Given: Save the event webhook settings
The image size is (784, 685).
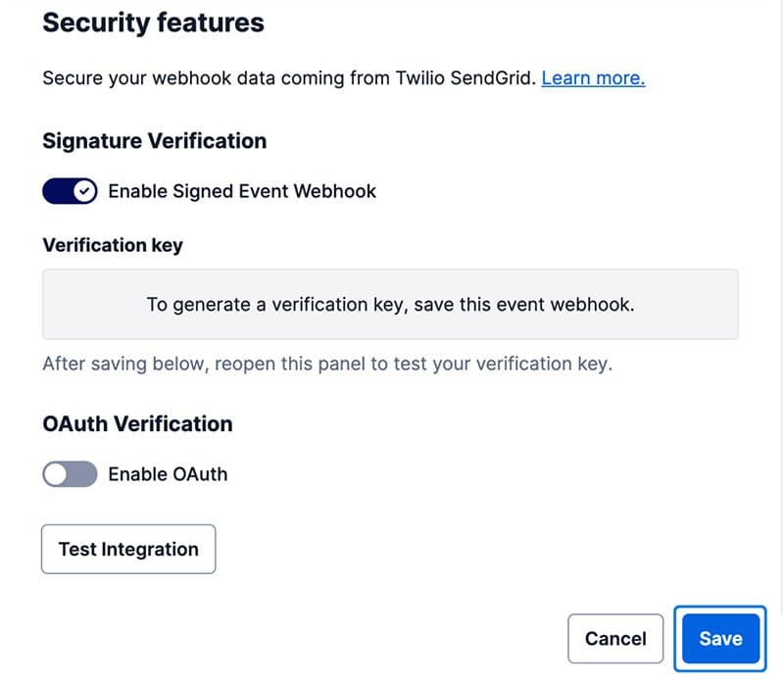Looking at the screenshot, I should point(720,638).
